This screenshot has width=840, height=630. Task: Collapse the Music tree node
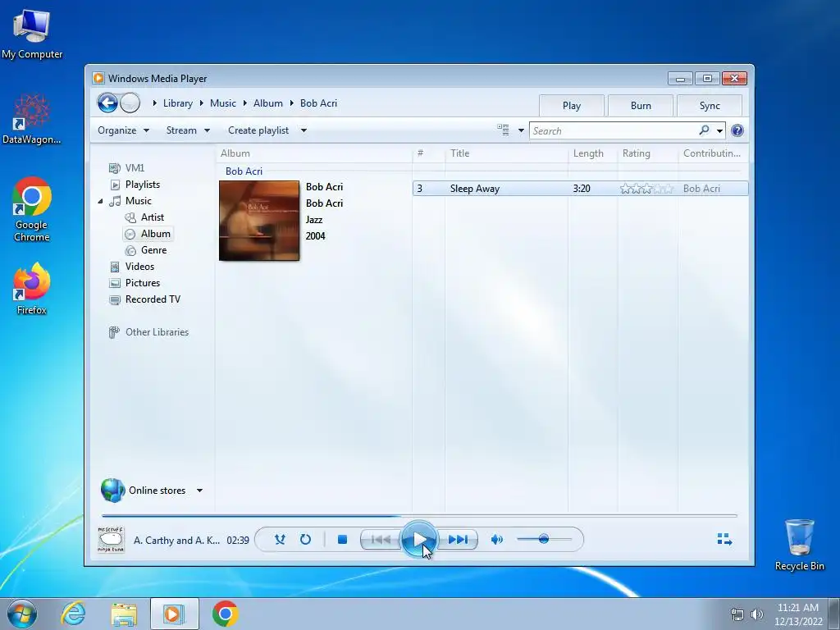(100, 201)
